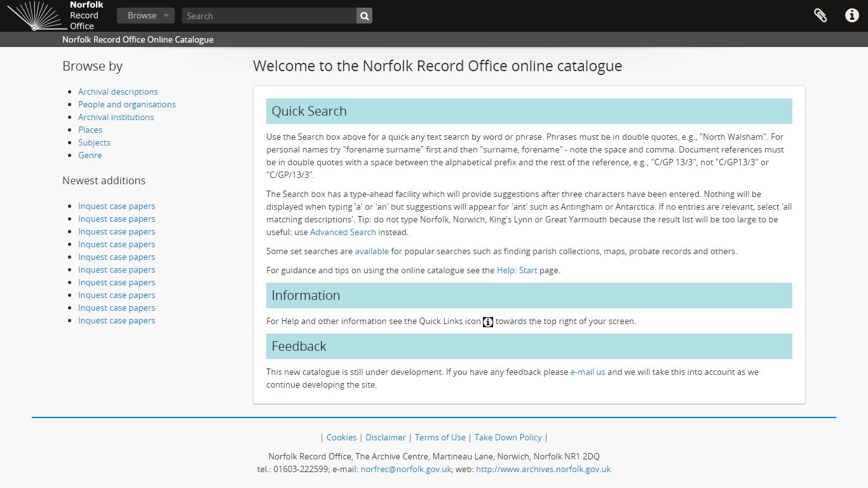
Task: Open the 'available' set searches link
Action: click(372, 251)
